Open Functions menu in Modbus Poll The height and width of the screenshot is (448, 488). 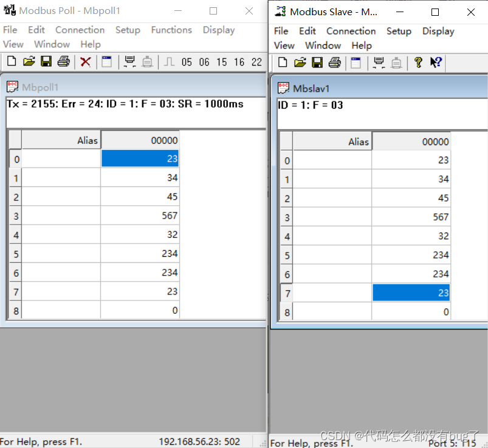(171, 30)
